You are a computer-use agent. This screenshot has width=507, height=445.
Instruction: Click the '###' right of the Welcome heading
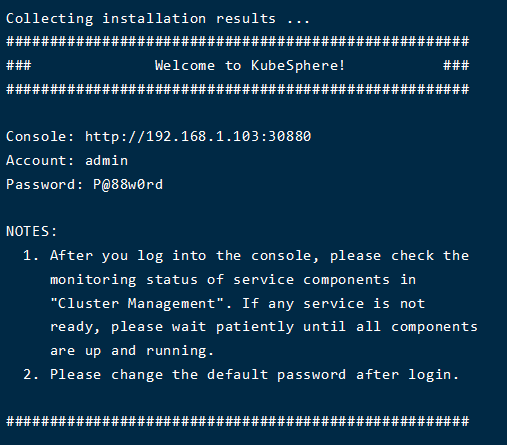click(x=456, y=65)
